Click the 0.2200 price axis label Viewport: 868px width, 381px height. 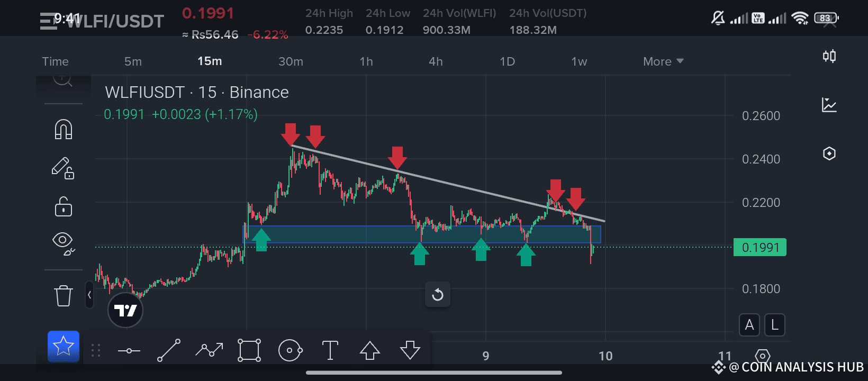click(761, 203)
